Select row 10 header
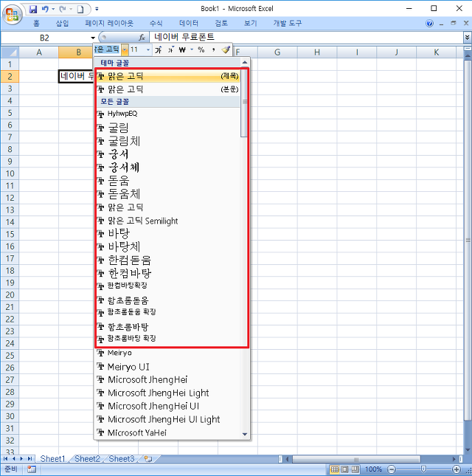The height and width of the screenshot is (476, 472). coord(10,173)
